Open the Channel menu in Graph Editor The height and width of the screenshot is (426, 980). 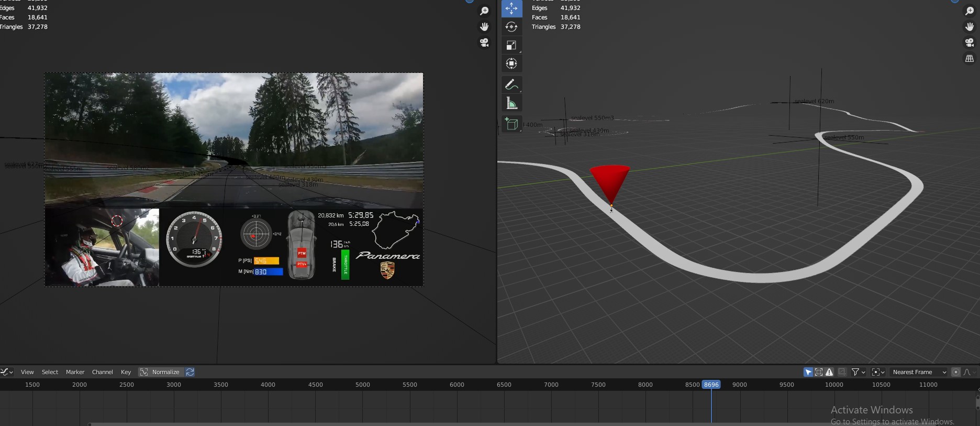point(103,372)
